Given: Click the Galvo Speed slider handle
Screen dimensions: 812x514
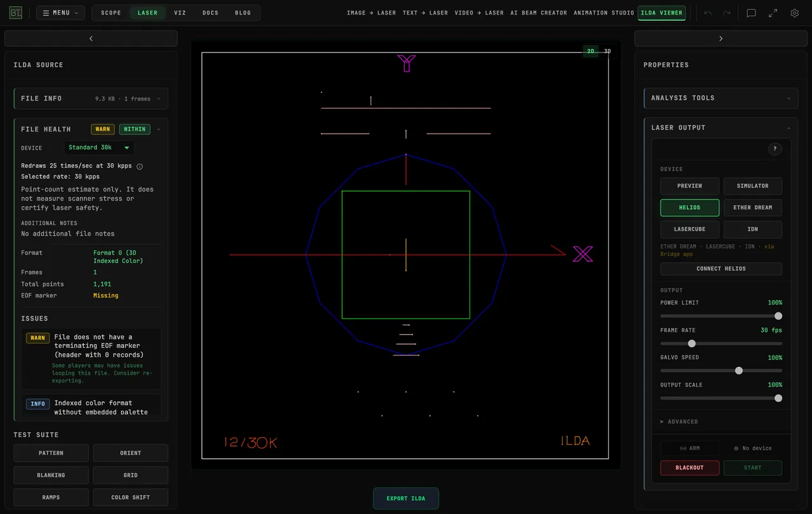Looking at the screenshot, I should click(x=738, y=371).
